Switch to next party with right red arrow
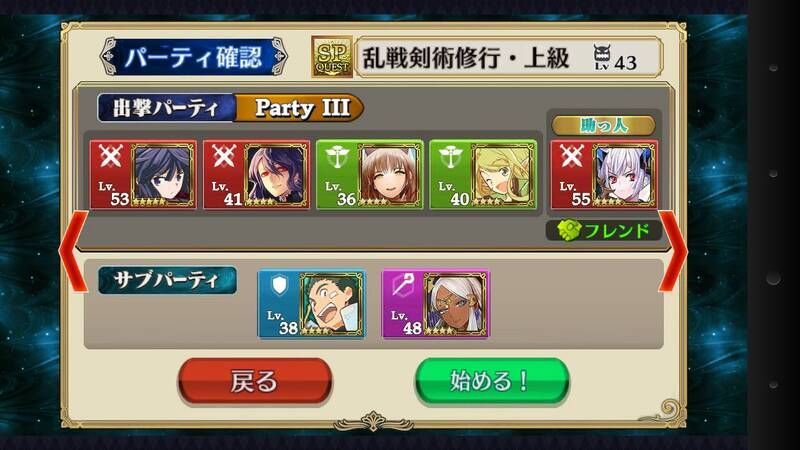The width and height of the screenshot is (800, 450). click(x=673, y=251)
